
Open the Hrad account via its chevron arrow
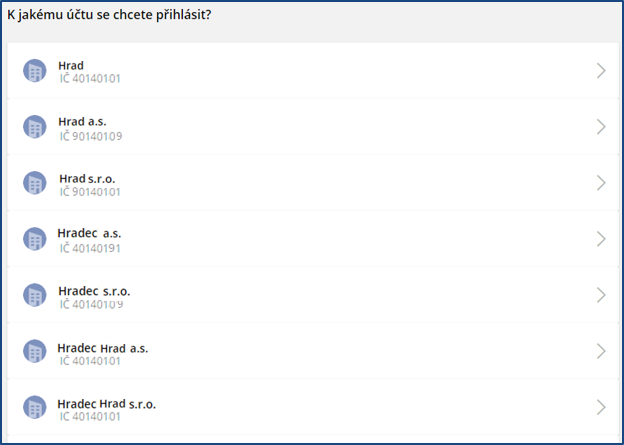pos(601,71)
